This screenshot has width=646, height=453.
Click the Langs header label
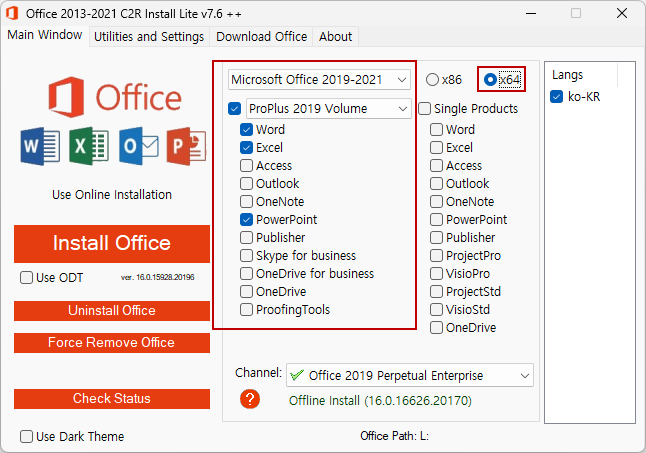click(567, 75)
